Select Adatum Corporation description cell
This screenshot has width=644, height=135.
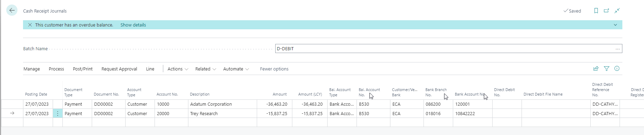click(223, 104)
